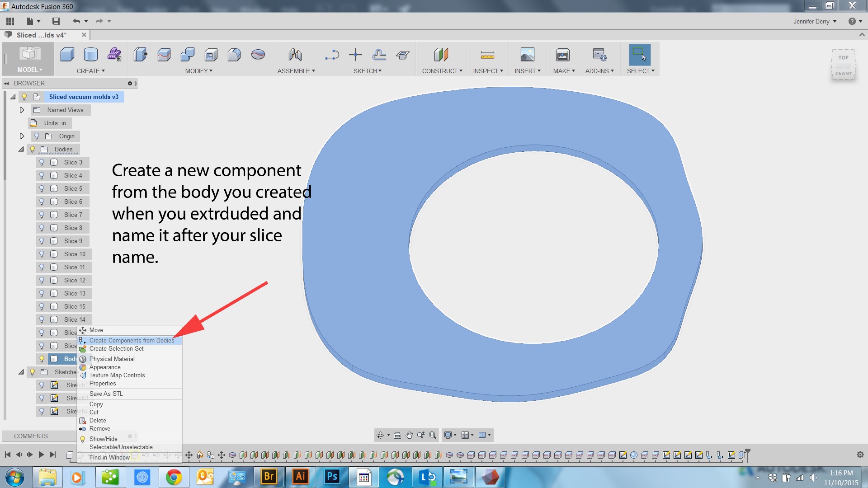The height and width of the screenshot is (488, 868).
Task: Expand the Named Views folder
Action: pyautogui.click(x=22, y=109)
